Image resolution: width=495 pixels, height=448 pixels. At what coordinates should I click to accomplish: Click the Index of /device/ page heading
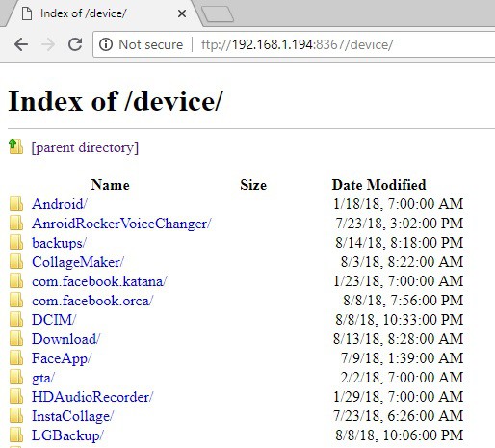[x=115, y=101]
